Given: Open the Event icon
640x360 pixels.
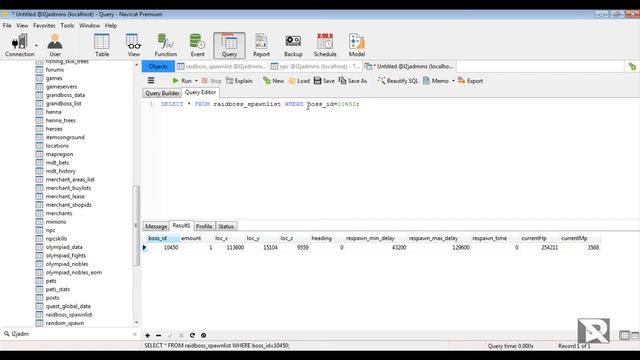Looking at the screenshot, I should 197,45.
